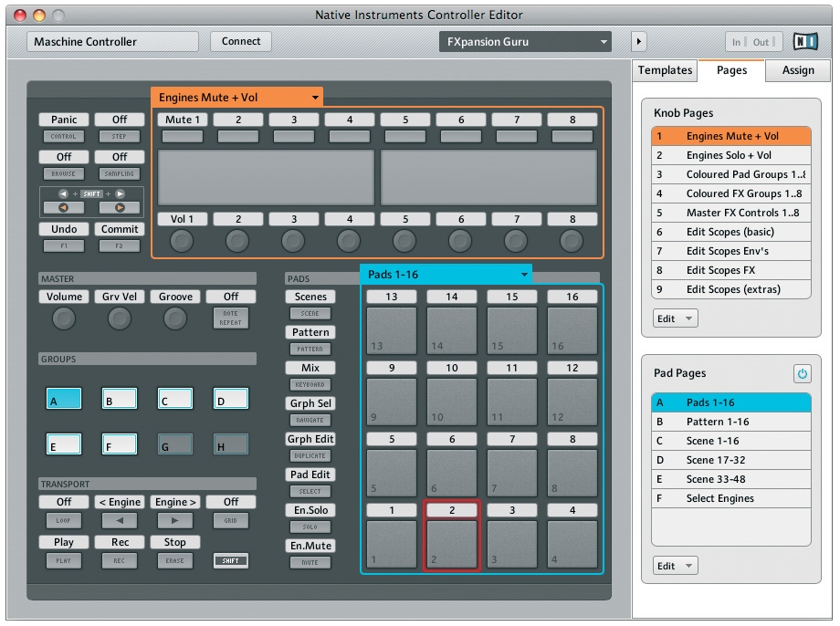Screen dimensions: 840x626
Task: Click the NAVIGATE hardware button
Action: click(x=310, y=421)
